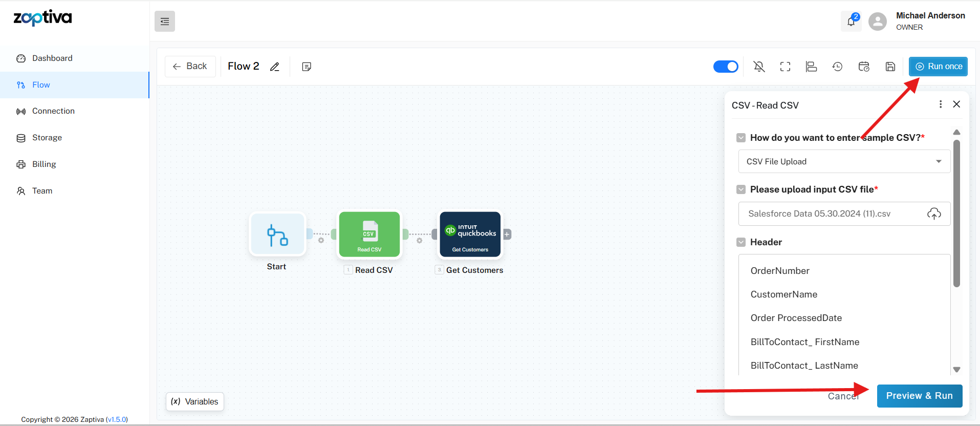Collapse the left sidebar menu
Image resolution: width=980 pixels, height=426 pixels.
pos(165,22)
